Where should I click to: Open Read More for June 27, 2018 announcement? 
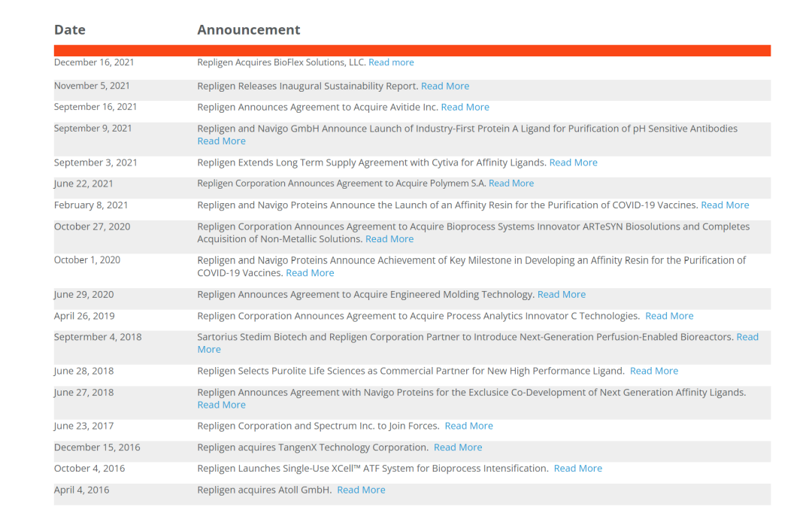[221, 405]
